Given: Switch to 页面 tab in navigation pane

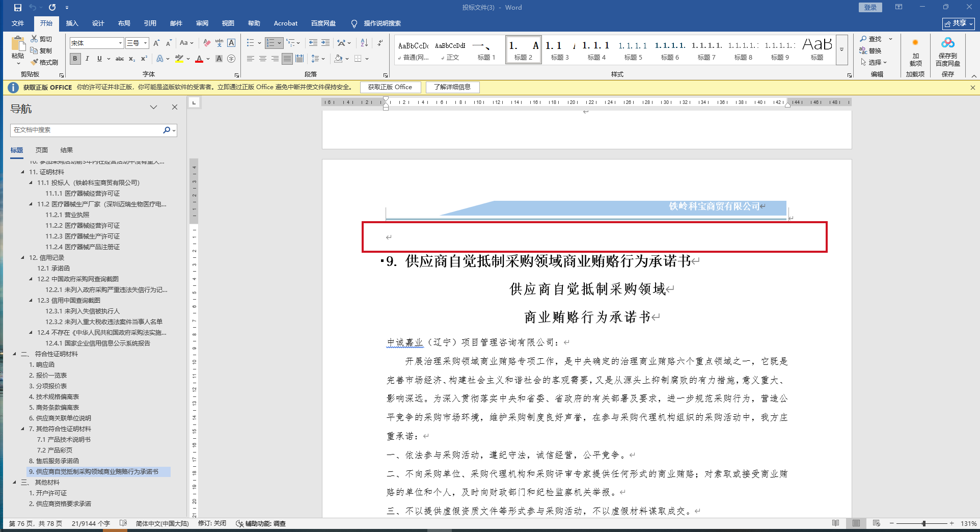Looking at the screenshot, I should click(x=42, y=150).
